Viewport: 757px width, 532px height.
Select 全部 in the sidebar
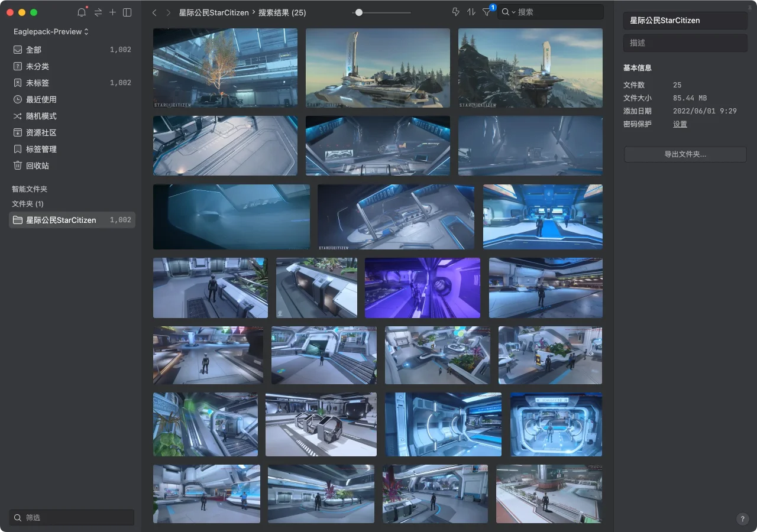click(72, 50)
